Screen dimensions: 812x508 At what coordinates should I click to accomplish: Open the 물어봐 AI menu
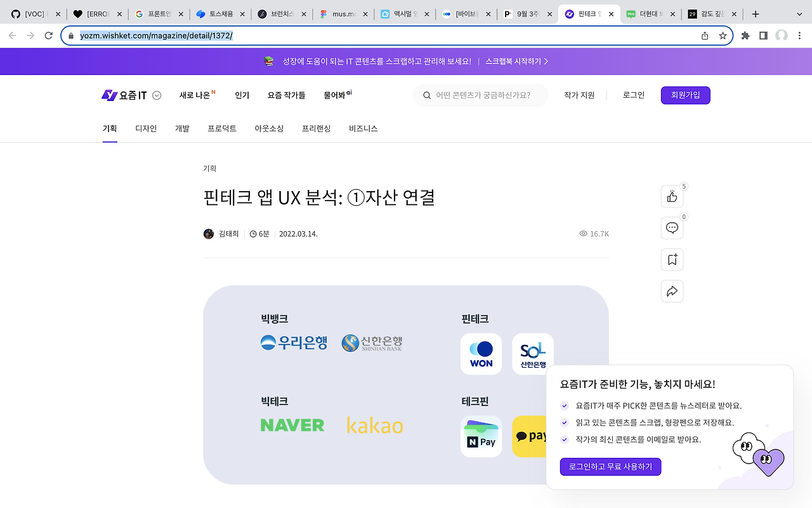tap(337, 95)
